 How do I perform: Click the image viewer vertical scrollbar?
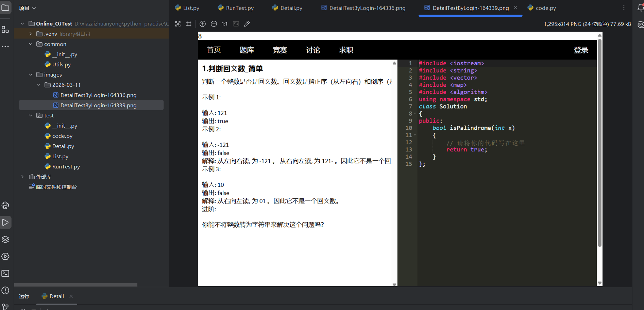click(599, 143)
